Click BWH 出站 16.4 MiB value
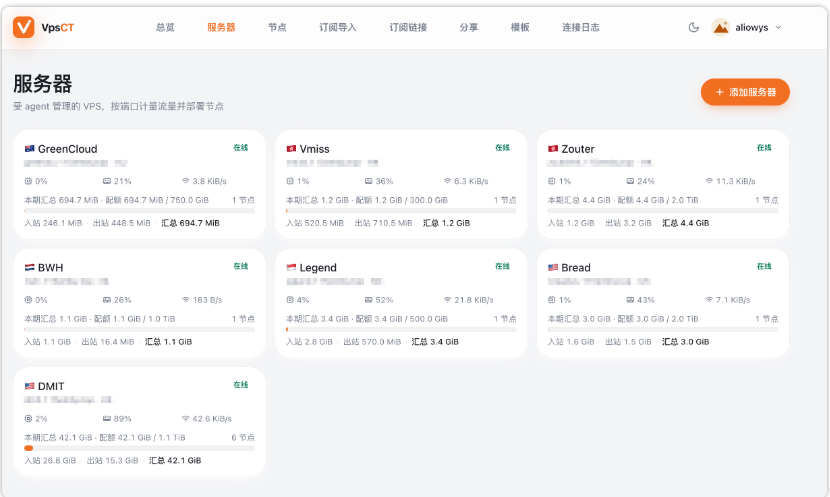 (x=108, y=341)
